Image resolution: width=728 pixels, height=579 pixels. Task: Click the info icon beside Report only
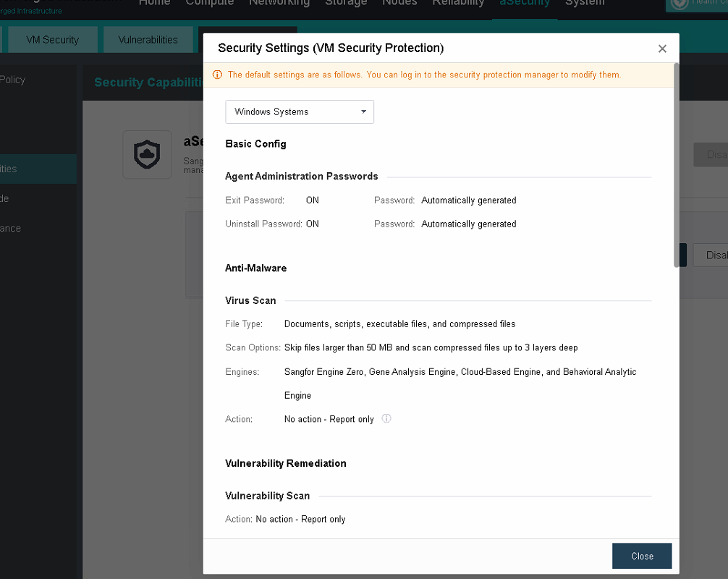pyautogui.click(x=386, y=419)
